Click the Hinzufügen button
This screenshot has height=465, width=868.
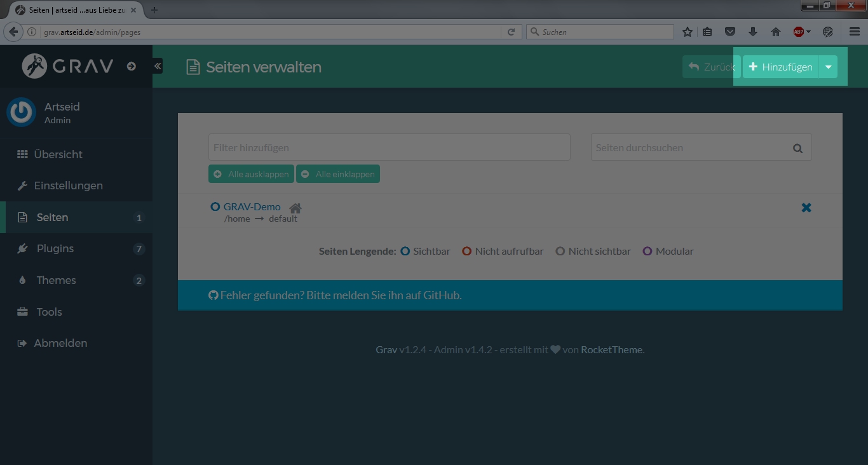[x=781, y=67]
